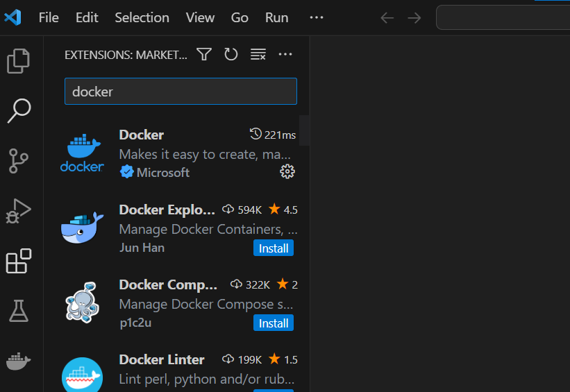Viewport: 570px width, 392px height.
Task: Clear extensions search results
Action: pos(258,55)
